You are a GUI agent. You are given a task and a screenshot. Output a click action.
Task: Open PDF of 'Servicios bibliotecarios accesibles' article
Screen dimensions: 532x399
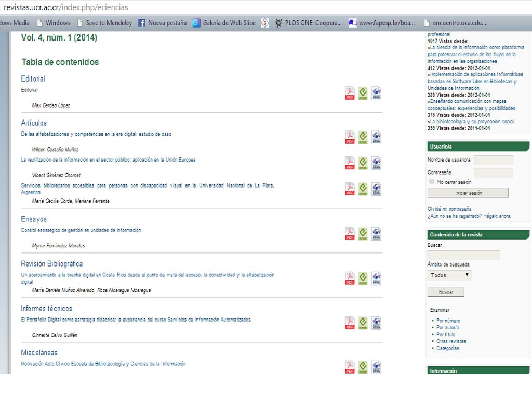click(350, 189)
